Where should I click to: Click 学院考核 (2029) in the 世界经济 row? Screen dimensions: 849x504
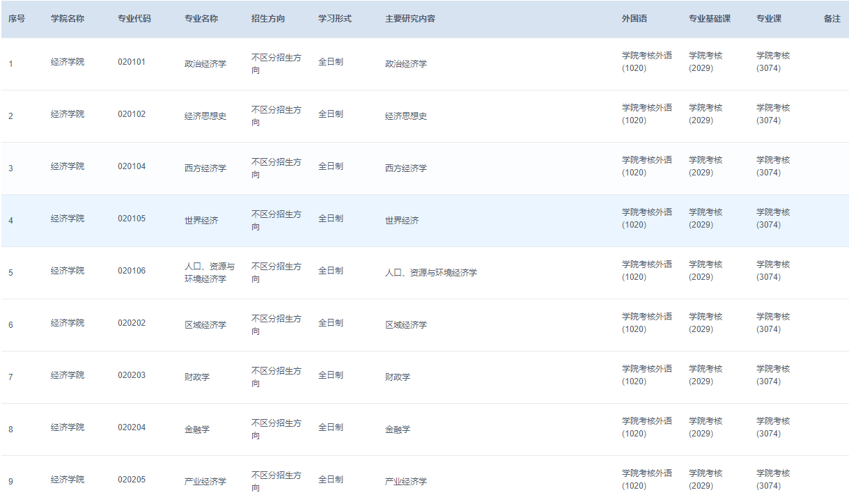click(706, 219)
